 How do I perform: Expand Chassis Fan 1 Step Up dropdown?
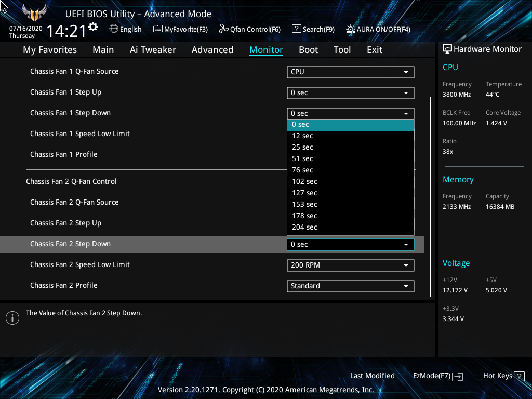351,92
